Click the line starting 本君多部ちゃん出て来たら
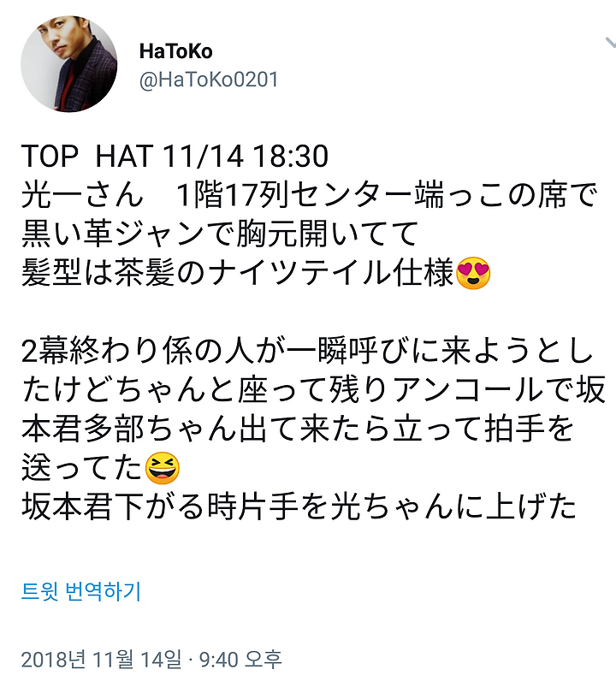The image size is (616, 693). (298, 429)
